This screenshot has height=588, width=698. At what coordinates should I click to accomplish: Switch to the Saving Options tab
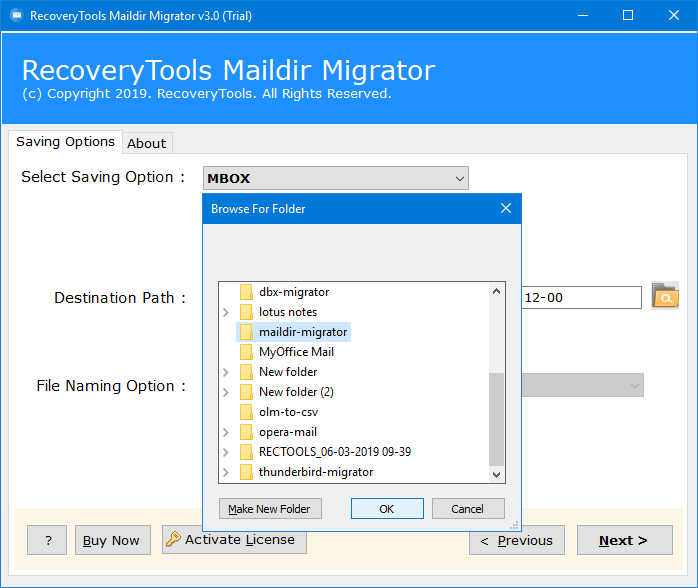65,142
